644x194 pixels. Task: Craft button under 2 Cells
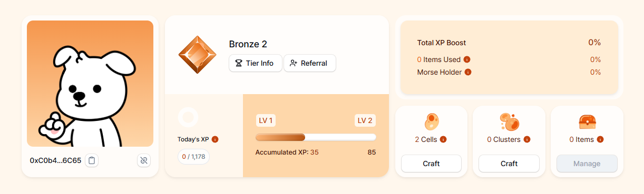431,164
